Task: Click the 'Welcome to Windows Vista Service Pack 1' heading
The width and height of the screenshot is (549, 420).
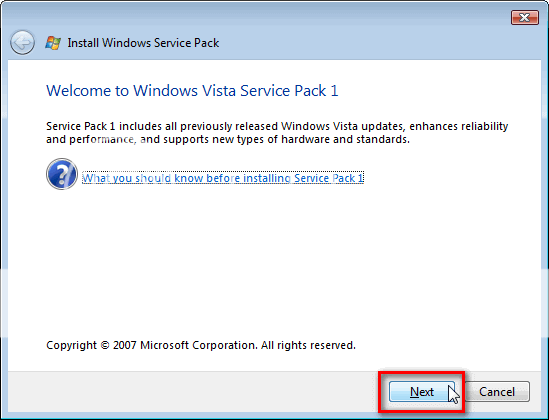Action: coord(192,91)
